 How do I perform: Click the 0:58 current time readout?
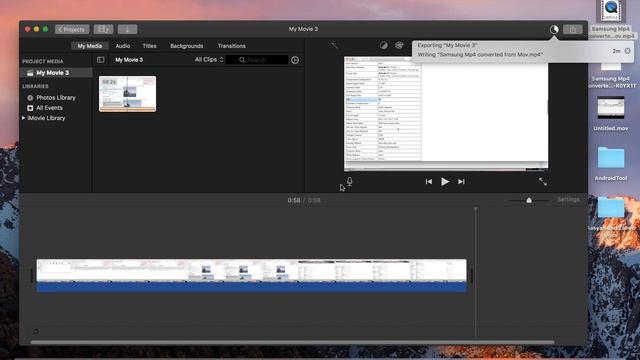click(x=293, y=200)
